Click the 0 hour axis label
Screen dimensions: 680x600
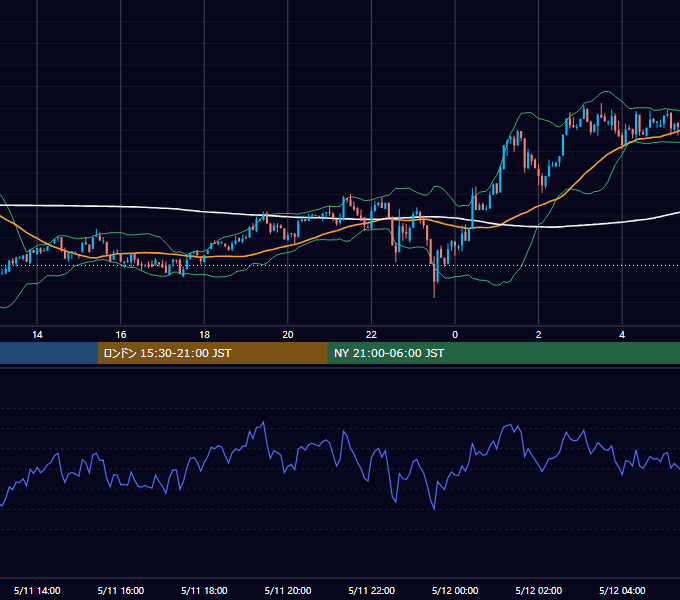455,335
